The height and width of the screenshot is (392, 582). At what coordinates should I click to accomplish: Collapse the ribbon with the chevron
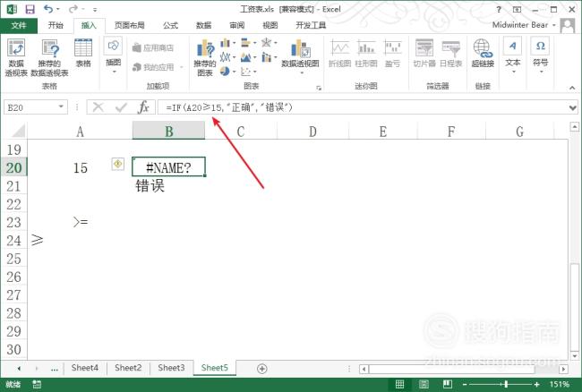pyautogui.click(x=572, y=88)
